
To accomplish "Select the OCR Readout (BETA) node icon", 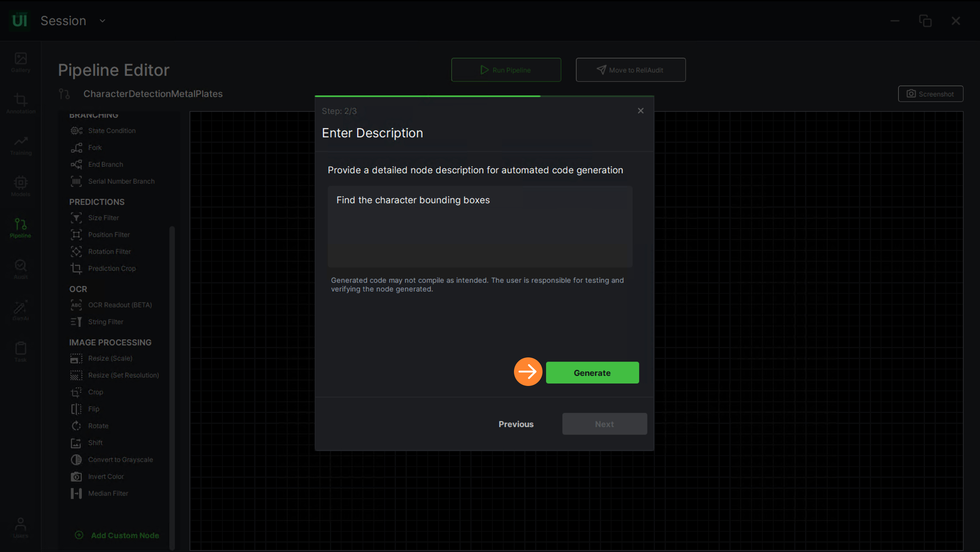I will coord(76,305).
